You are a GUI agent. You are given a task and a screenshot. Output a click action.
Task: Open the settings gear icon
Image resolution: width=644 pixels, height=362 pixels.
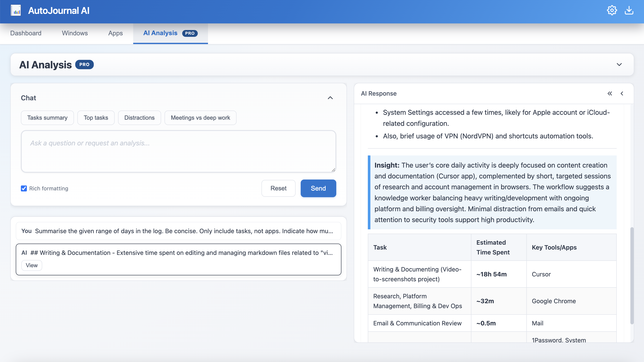coord(612,10)
